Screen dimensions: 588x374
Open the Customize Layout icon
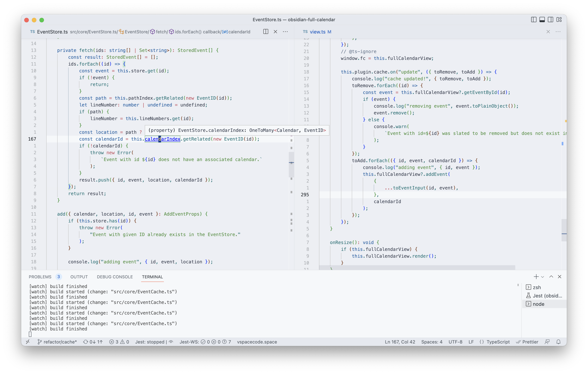559,20
